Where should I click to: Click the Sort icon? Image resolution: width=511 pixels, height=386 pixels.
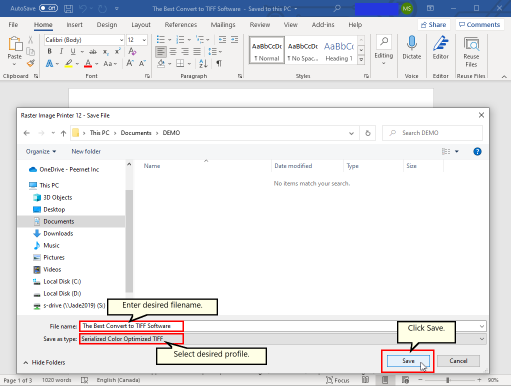[203, 63]
